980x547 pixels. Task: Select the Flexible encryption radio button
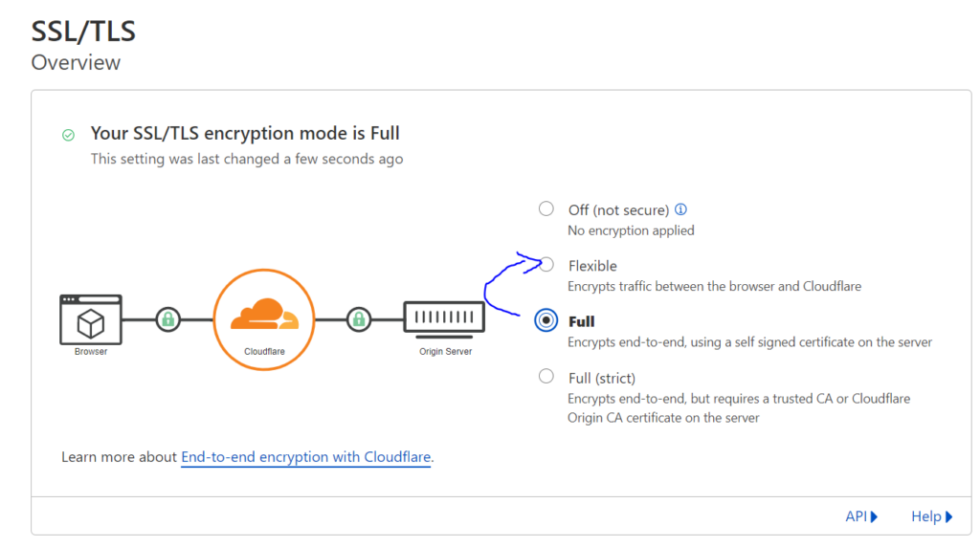pos(546,265)
